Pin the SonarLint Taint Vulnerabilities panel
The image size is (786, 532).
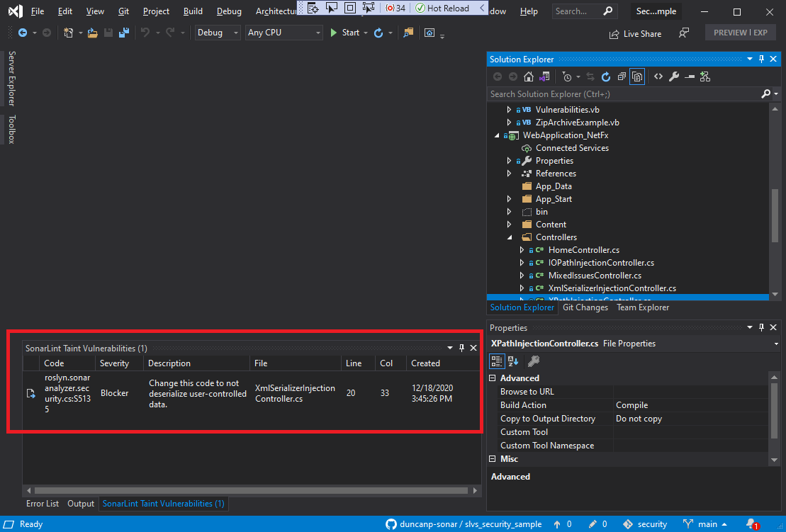pos(461,348)
